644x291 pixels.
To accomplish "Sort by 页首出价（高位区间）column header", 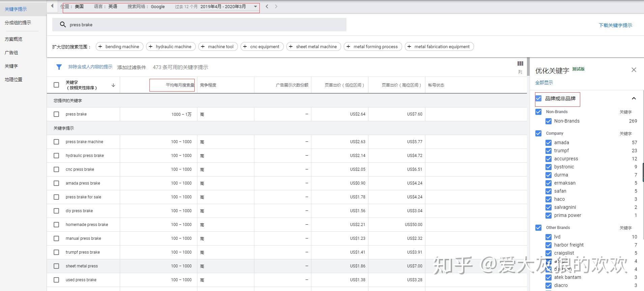I will [401, 85].
